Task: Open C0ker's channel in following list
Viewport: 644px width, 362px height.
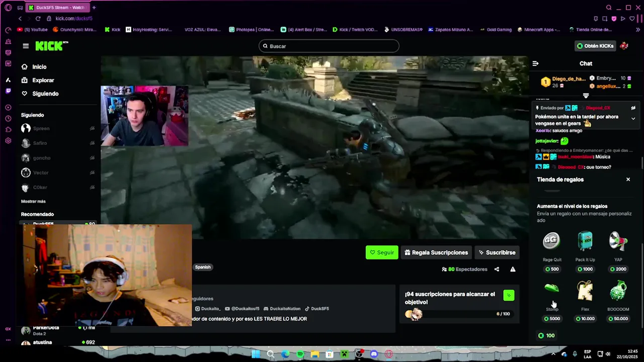Action: pyautogui.click(x=58, y=188)
